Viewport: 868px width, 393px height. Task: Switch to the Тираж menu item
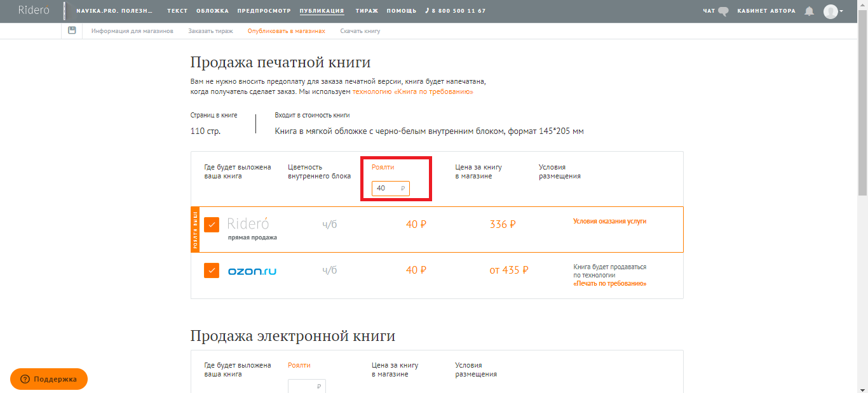[x=368, y=11]
